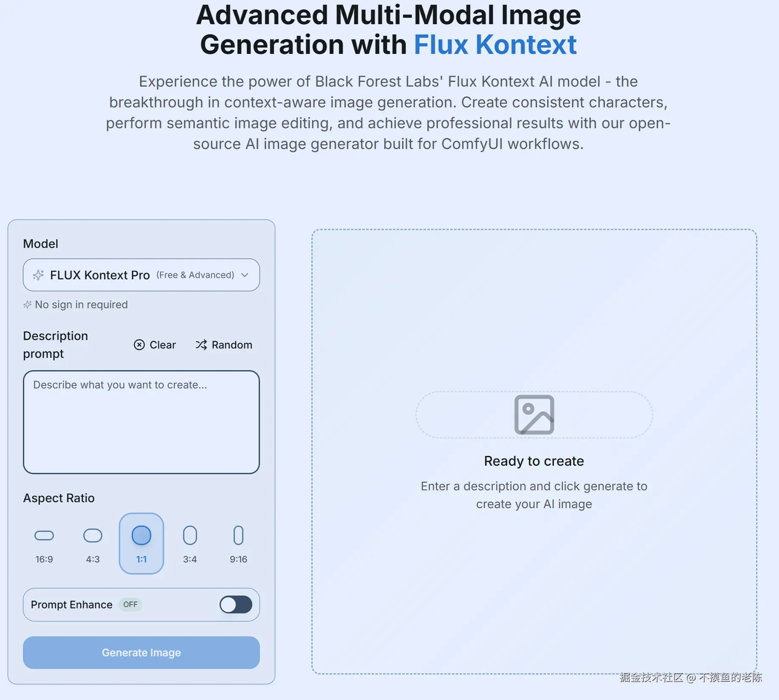
Task: Click the OFF badge next to Prompt Enhance
Action: coord(130,604)
